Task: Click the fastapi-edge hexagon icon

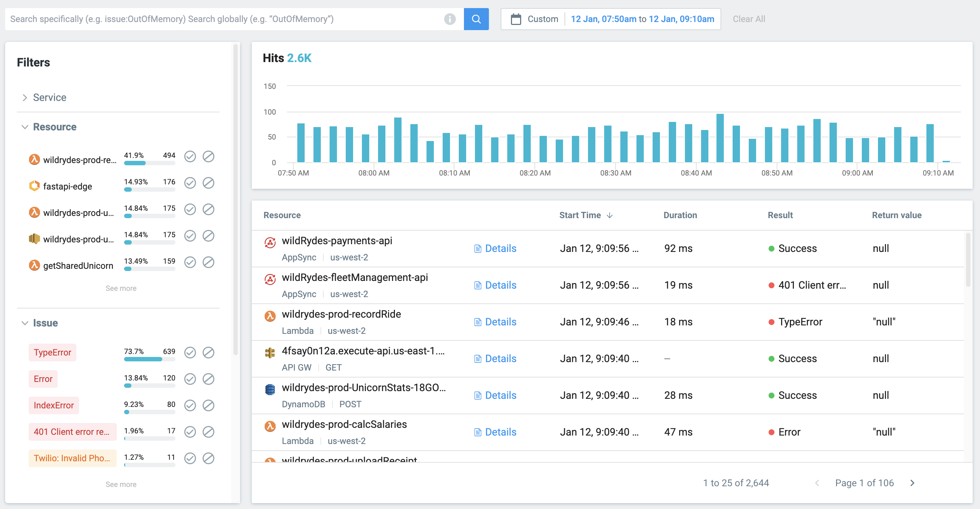Action: [x=34, y=186]
